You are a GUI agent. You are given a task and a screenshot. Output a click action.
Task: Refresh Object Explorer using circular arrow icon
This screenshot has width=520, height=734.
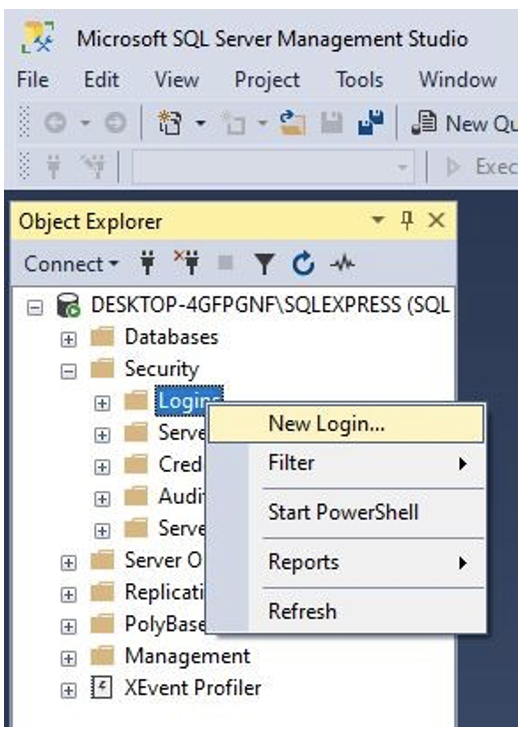[303, 264]
